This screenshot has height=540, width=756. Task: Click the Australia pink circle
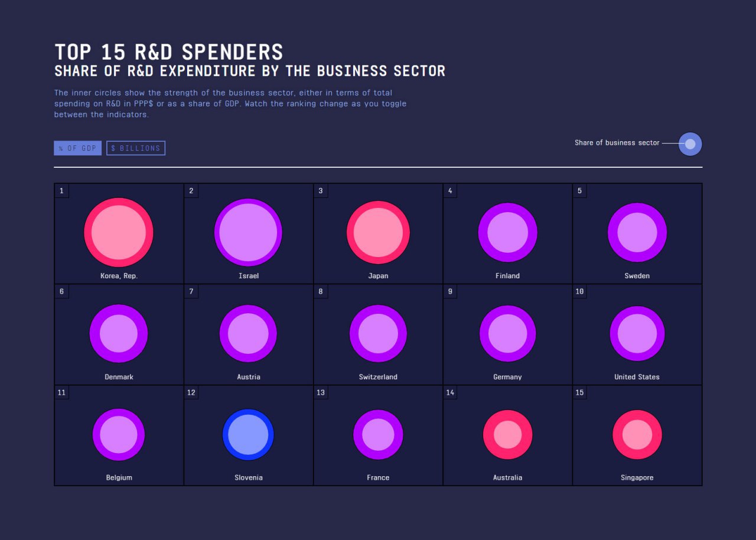(507, 434)
